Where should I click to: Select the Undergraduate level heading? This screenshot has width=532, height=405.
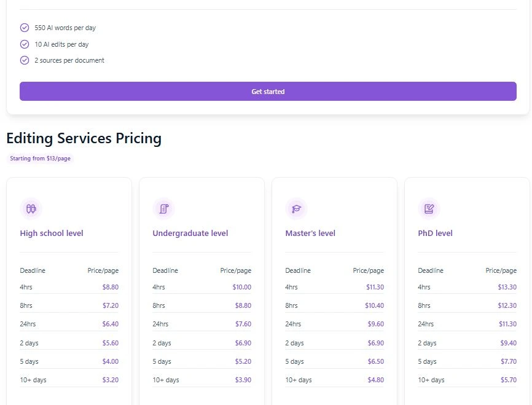(x=190, y=234)
